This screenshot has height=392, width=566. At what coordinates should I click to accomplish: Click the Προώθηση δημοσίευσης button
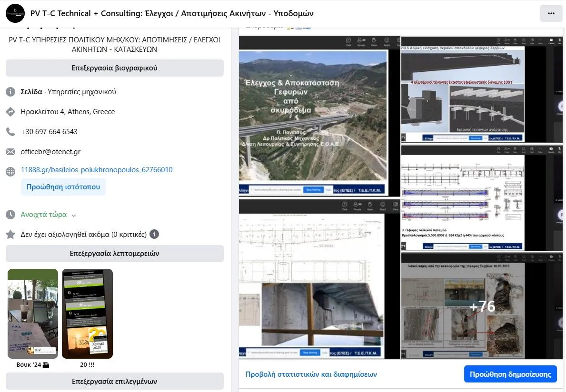510,374
